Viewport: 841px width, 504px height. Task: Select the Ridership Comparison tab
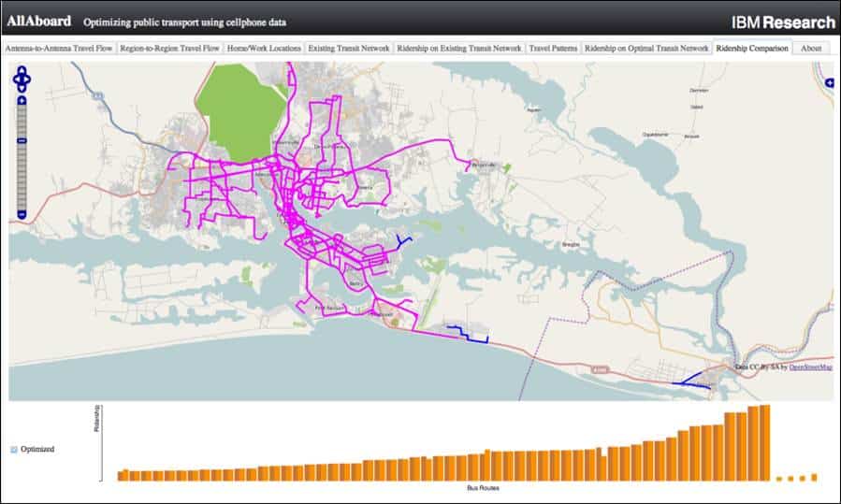752,49
